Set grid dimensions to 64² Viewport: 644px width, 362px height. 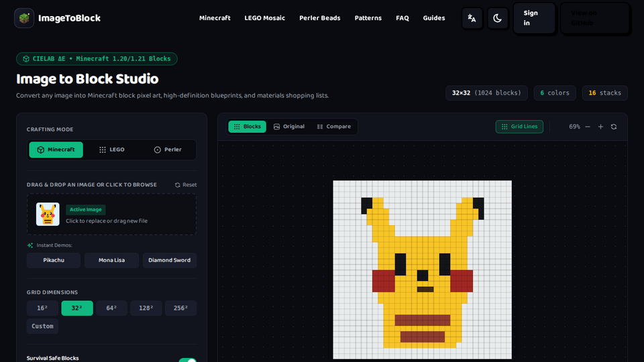click(111, 308)
